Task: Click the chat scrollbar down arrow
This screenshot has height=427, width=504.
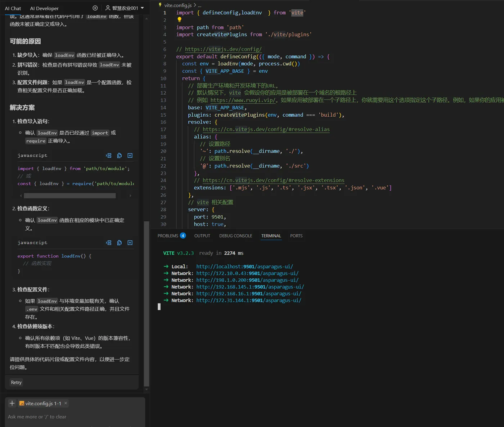Action: pos(146,389)
